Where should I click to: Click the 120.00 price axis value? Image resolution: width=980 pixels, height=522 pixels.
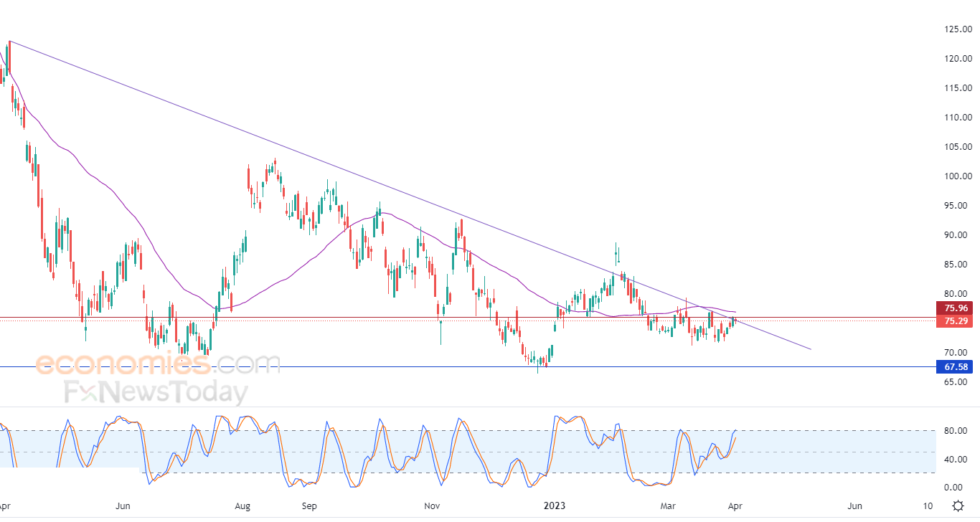(958, 59)
